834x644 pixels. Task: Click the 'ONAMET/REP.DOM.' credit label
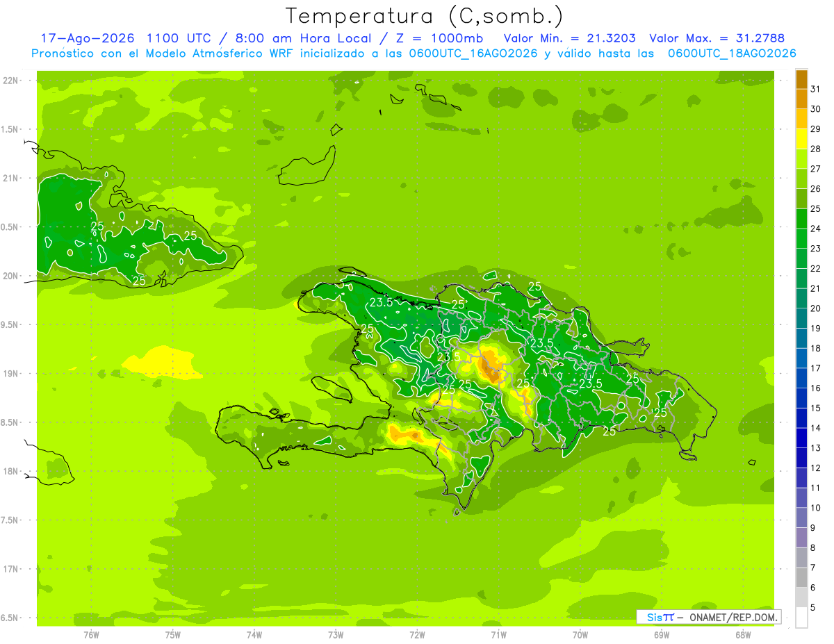tap(734, 617)
